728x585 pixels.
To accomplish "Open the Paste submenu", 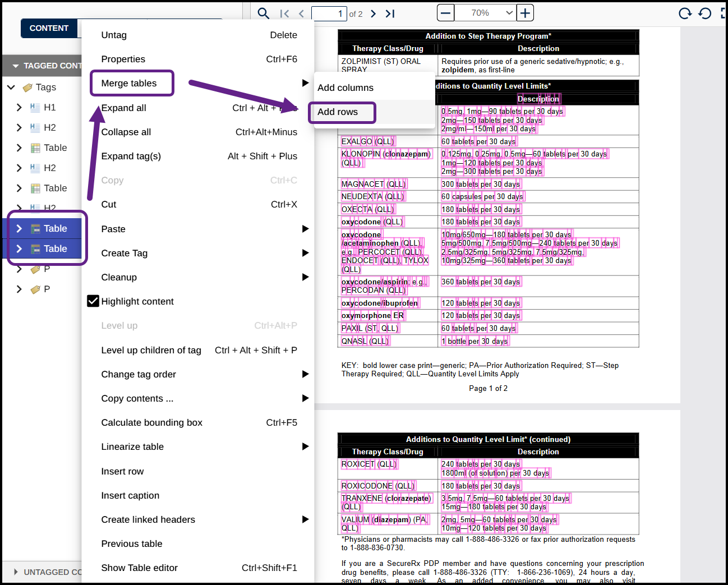I will pos(199,229).
